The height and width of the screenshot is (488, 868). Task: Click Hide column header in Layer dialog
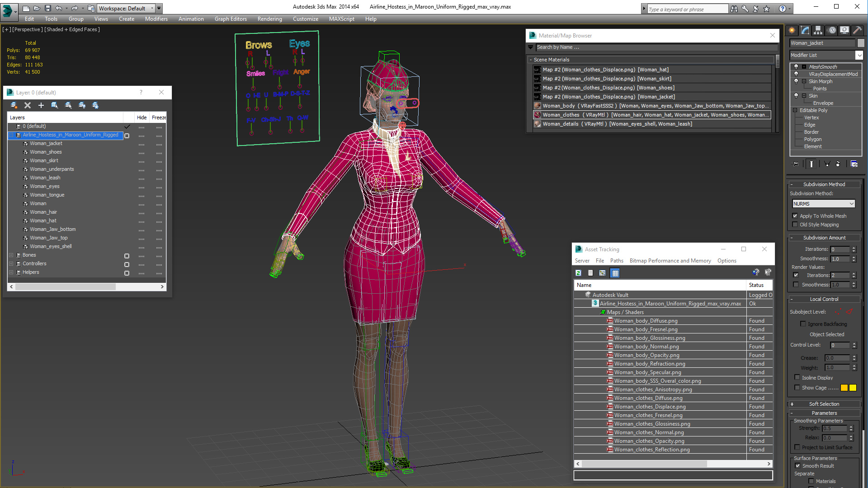click(x=142, y=117)
